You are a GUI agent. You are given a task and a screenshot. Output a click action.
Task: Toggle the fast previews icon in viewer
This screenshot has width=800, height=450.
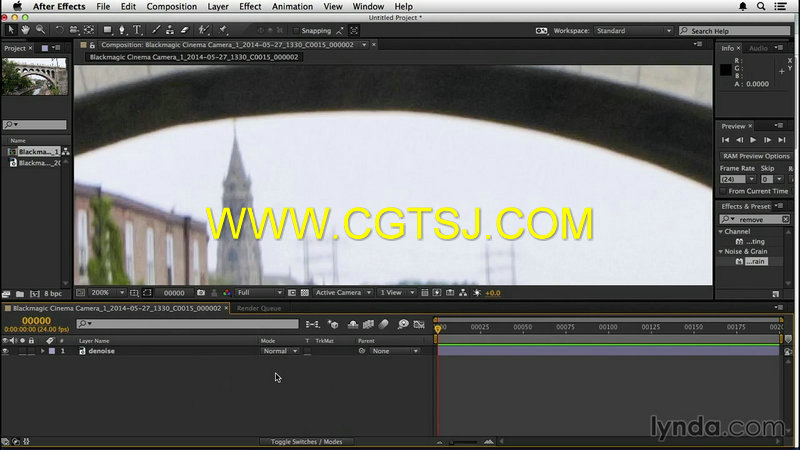(x=437, y=293)
